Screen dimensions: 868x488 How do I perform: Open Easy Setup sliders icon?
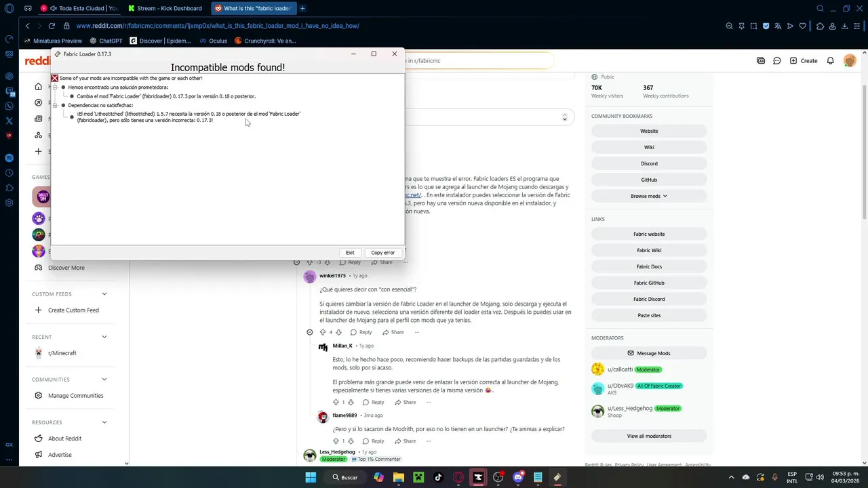coord(857,26)
